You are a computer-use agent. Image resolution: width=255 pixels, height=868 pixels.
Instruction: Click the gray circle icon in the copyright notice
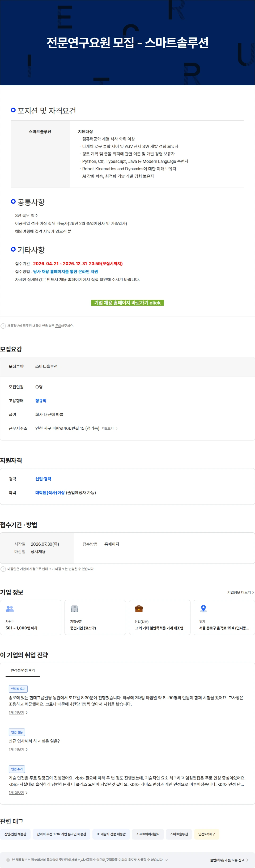coord(8,860)
